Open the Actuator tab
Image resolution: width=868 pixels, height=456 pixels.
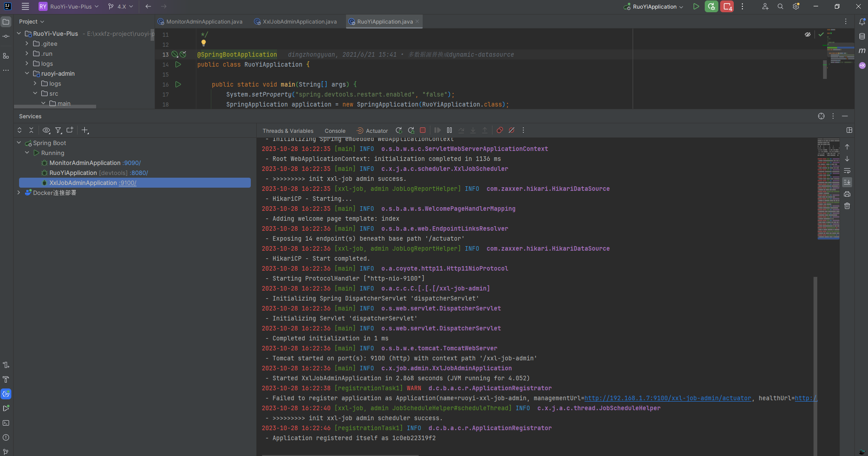pos(372,131)
